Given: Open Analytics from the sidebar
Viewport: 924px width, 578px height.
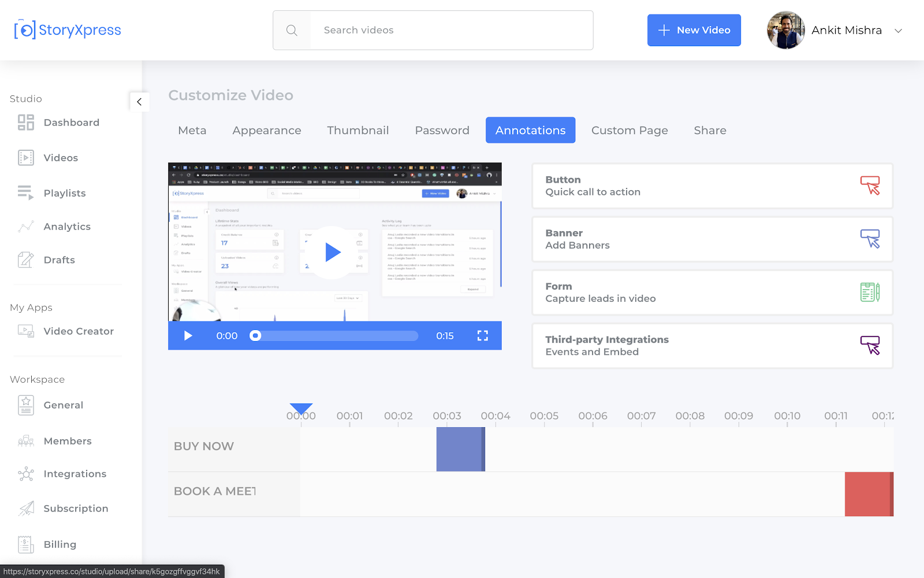Looking at the screenshot, I should pyautogui.click(x=67, y=227).
